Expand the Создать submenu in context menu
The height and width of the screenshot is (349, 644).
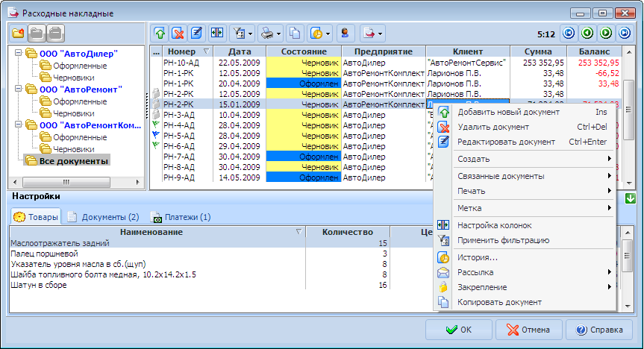[534, 159]
